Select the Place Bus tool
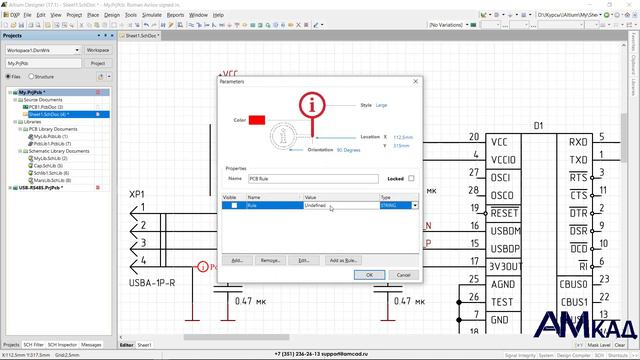This screenshot has width=640, height=360. pyautogui.click(x=199, y=25)
